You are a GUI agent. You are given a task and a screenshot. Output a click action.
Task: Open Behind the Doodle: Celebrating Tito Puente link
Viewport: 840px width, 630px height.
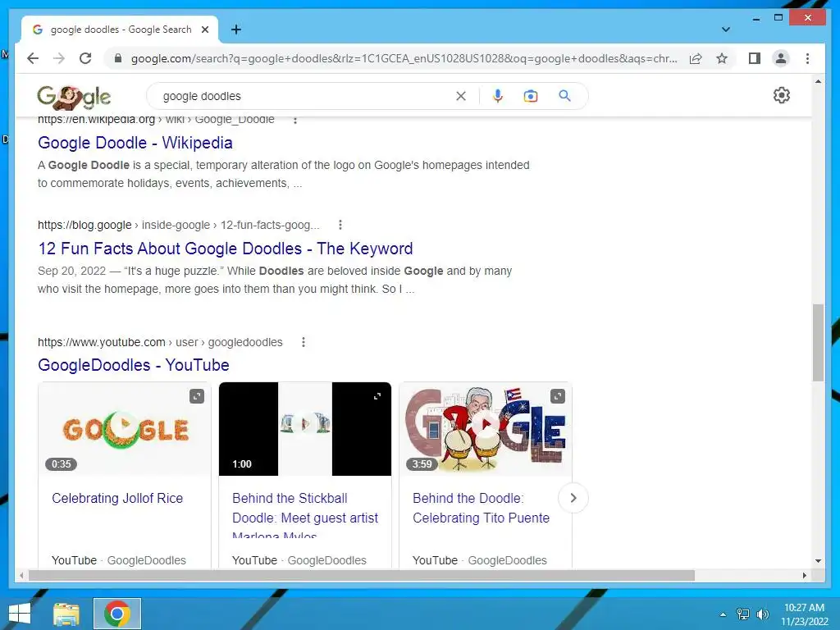(481, 509)
